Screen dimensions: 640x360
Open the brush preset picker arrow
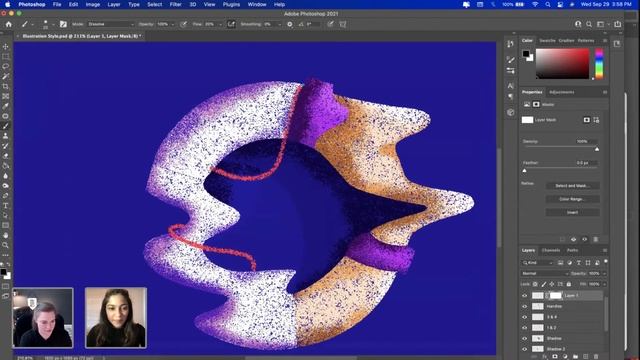(53, 24)
